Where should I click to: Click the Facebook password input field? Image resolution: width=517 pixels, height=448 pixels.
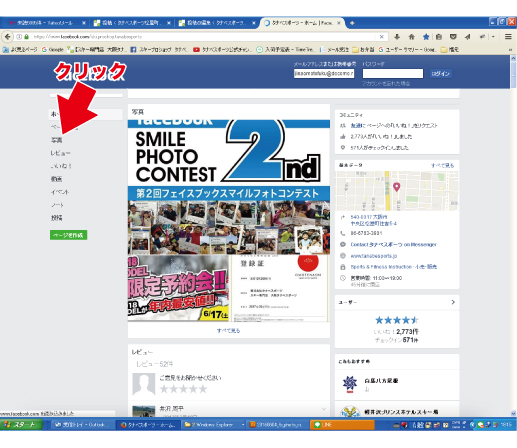click(393, 74)
